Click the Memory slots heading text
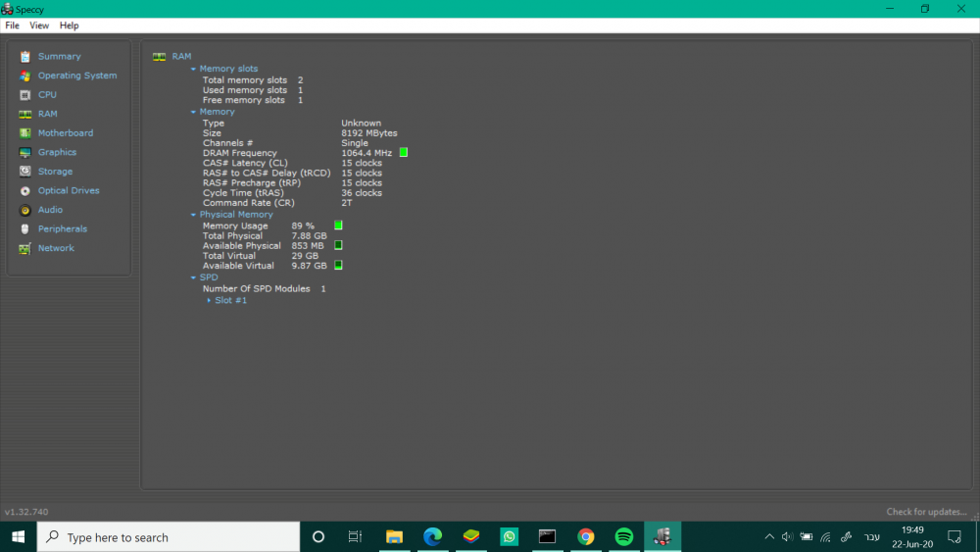This screenshot has height=552, width=980. (x=228, y=69)
